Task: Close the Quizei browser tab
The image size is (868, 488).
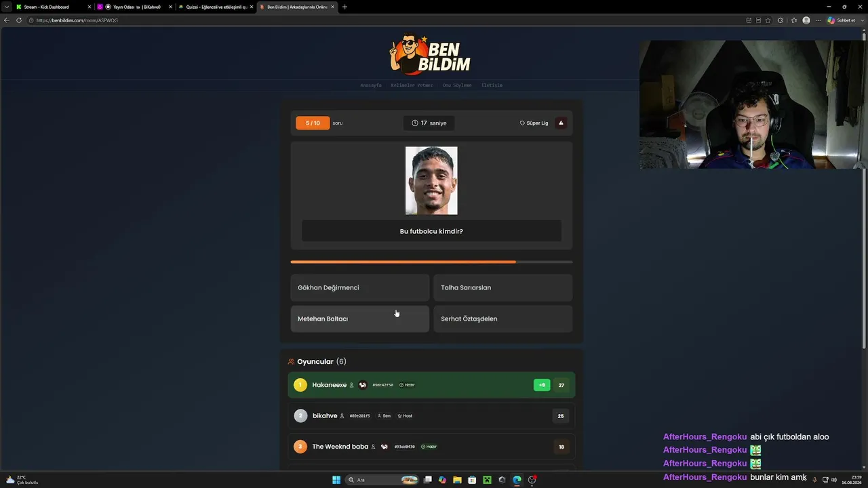Action: coord(252,7)
